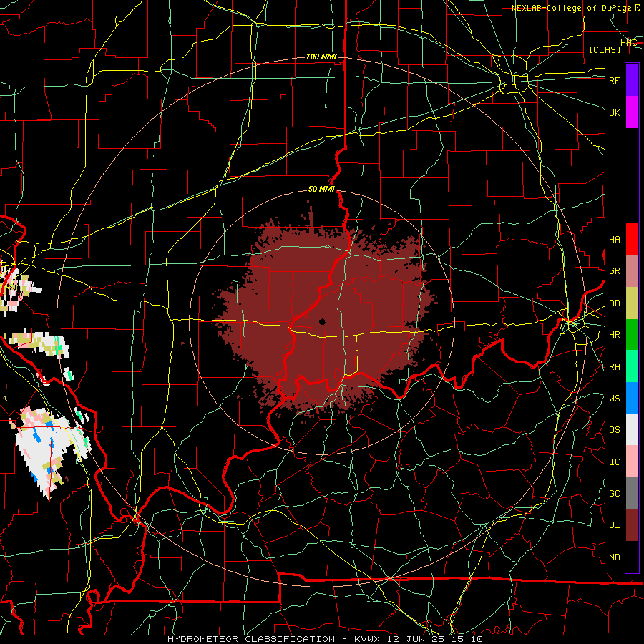The image size is (644, 644).
Task: Click the DS white legend swatch
Action: coord(632,429)
